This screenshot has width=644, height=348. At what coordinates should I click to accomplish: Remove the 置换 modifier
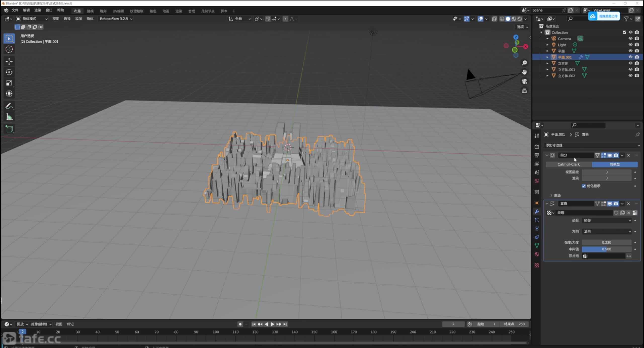click(x=628, y=204)
